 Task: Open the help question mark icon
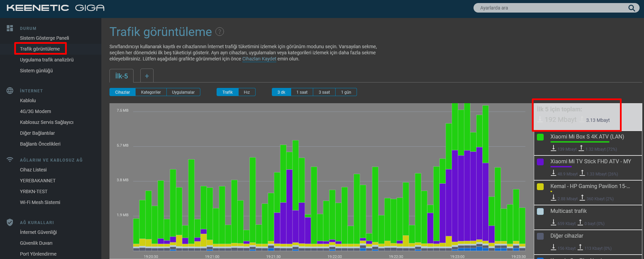pyautogui.click(x=220, y=32)
